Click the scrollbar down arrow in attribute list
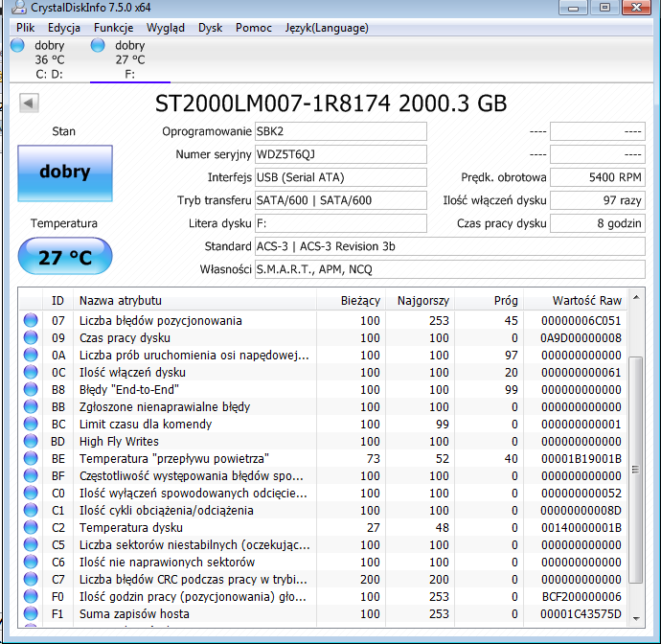The height and width of the screenshot is (644, 661). [x=636, y=619]
